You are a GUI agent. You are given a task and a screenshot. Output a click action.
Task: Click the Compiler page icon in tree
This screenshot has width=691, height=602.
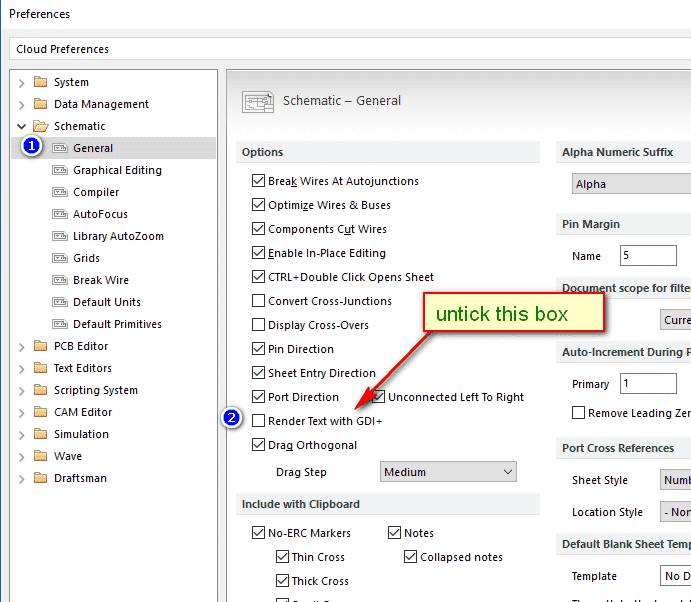click(60, 192)
